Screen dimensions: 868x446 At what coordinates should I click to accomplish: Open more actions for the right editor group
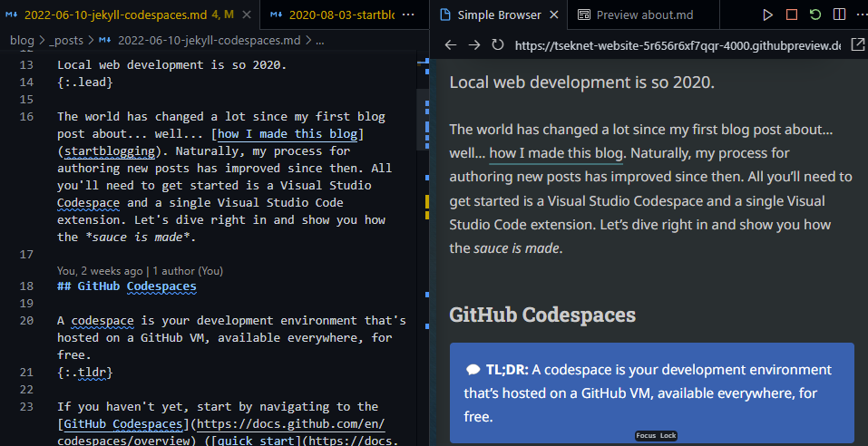859,15
